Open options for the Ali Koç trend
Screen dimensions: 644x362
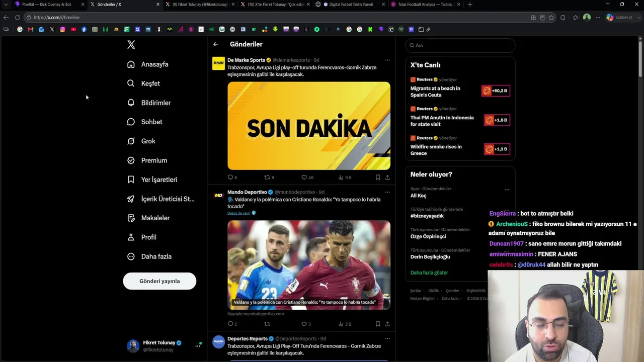507,190
